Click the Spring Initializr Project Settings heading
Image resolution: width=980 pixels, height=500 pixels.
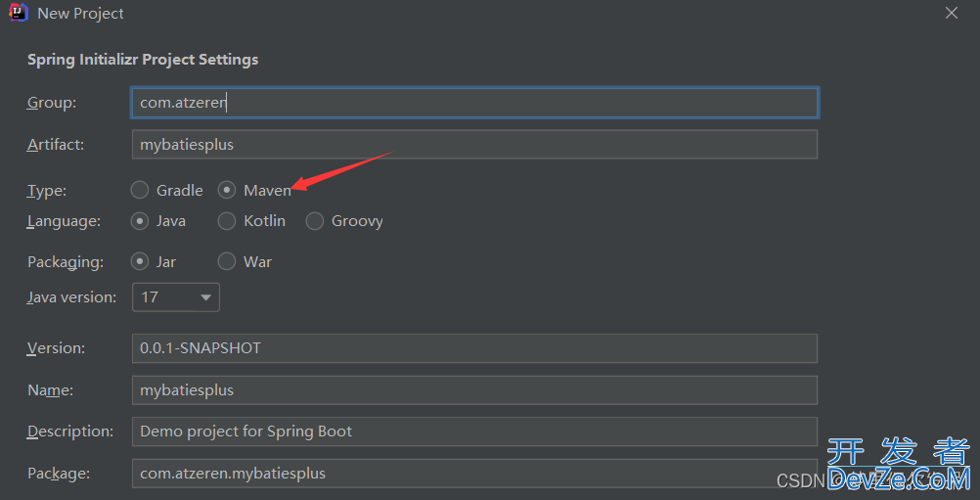[143, 60]
